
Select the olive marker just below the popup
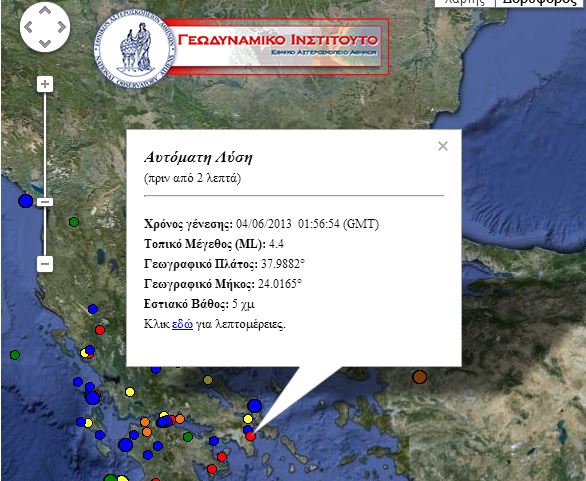point(208,380)
